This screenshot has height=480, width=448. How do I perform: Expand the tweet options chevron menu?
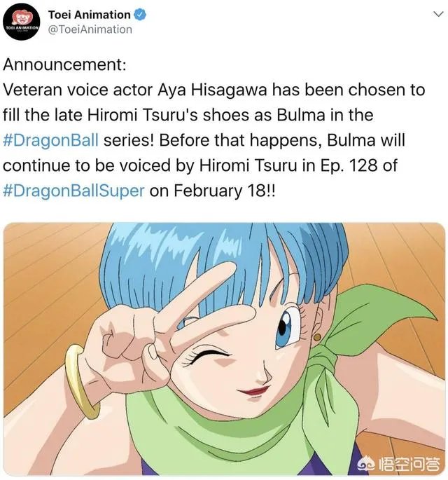coord(438,14)
